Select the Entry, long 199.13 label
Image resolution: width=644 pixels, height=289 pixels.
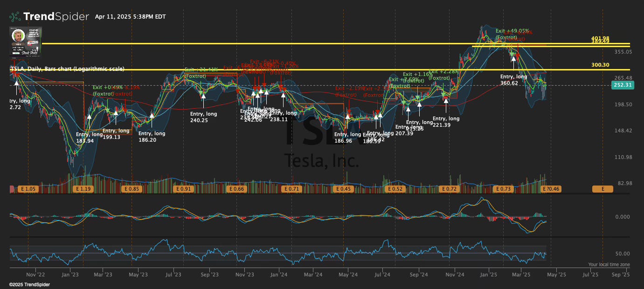tap(116, 134)
